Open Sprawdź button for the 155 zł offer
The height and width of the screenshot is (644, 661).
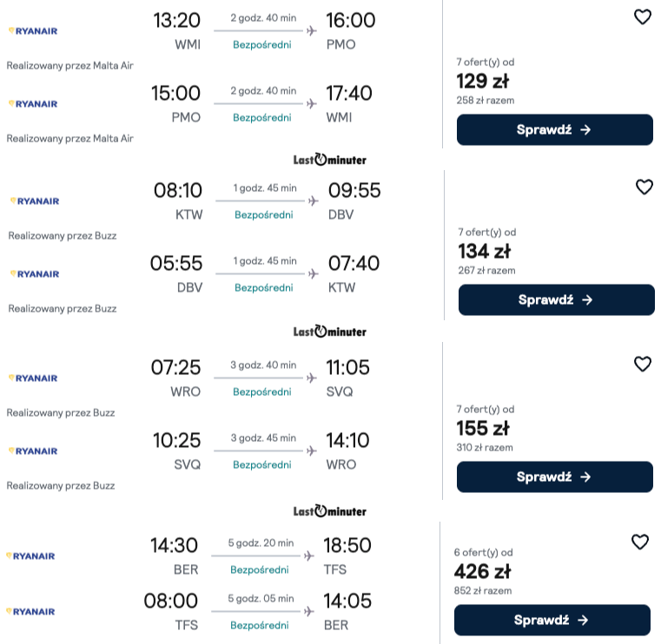pos(555,476)
